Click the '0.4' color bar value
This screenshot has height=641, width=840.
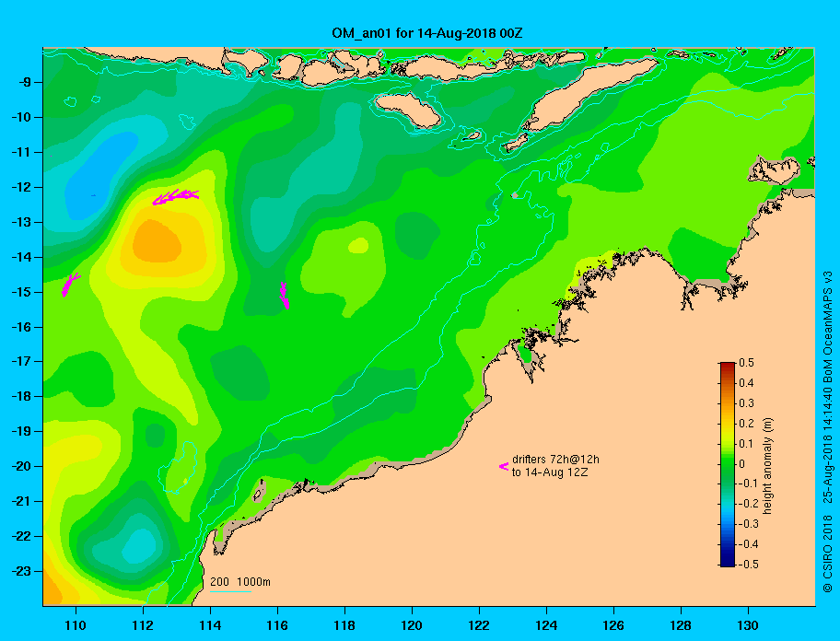pos(746,383)
